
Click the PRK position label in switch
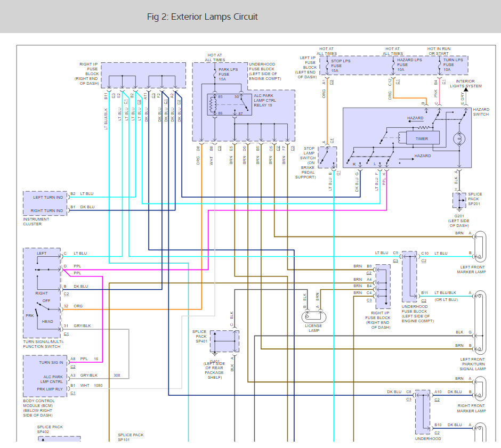[30, 315]
